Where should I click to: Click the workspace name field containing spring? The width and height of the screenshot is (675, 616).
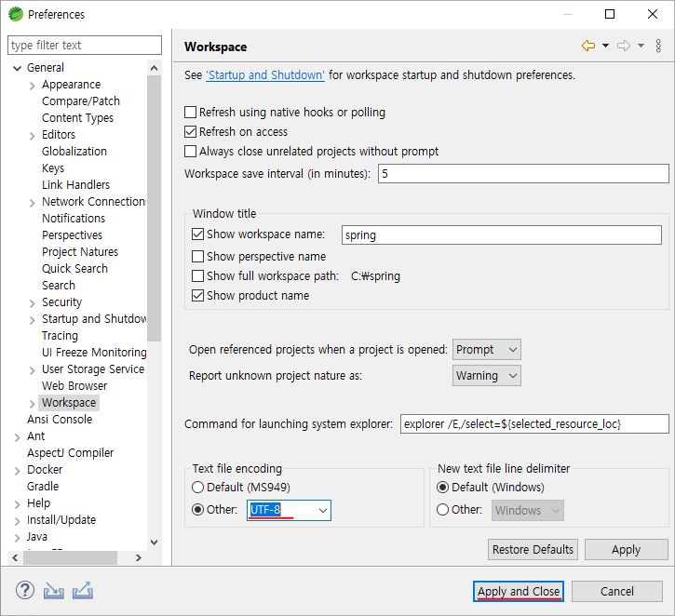coord(502,234)
